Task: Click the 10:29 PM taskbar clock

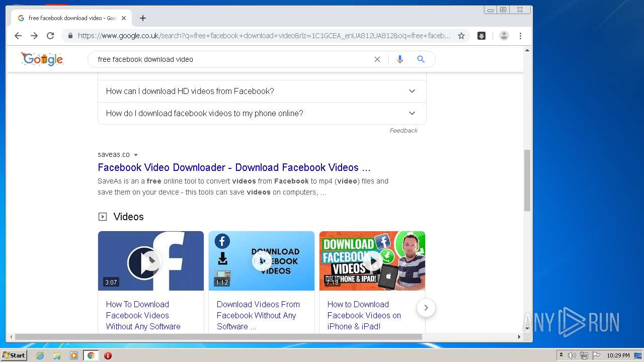Action: pos(618,355)
